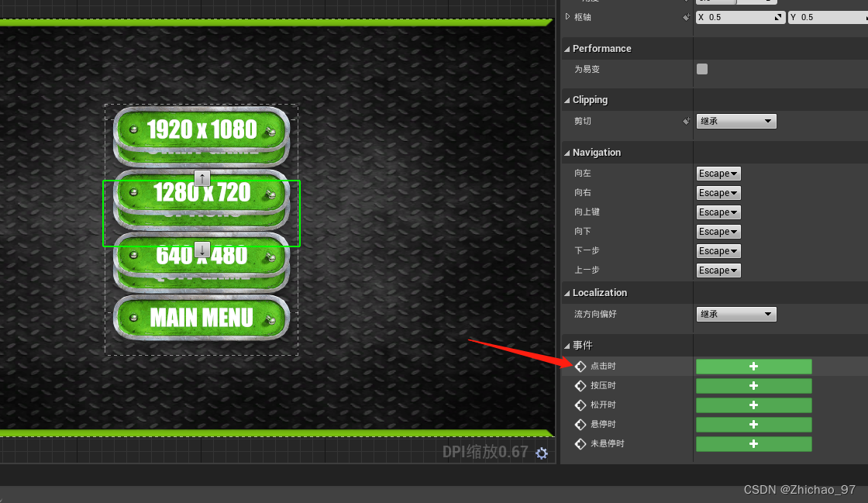The height and width of the screenshot is (503, 868).
Task: Collapse the Performance section
Action: pos(567,50)
